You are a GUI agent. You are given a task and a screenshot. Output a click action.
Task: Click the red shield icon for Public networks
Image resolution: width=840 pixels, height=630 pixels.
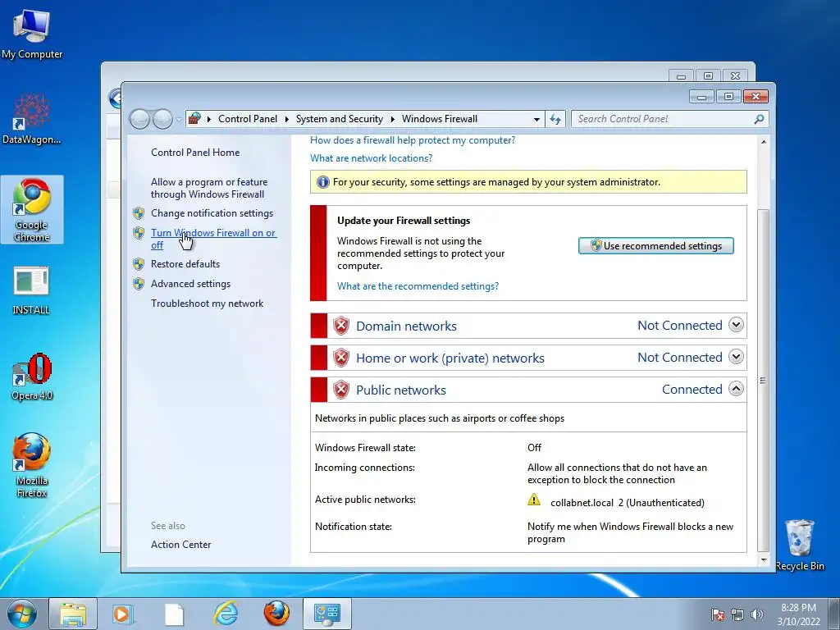pos(341,390)
